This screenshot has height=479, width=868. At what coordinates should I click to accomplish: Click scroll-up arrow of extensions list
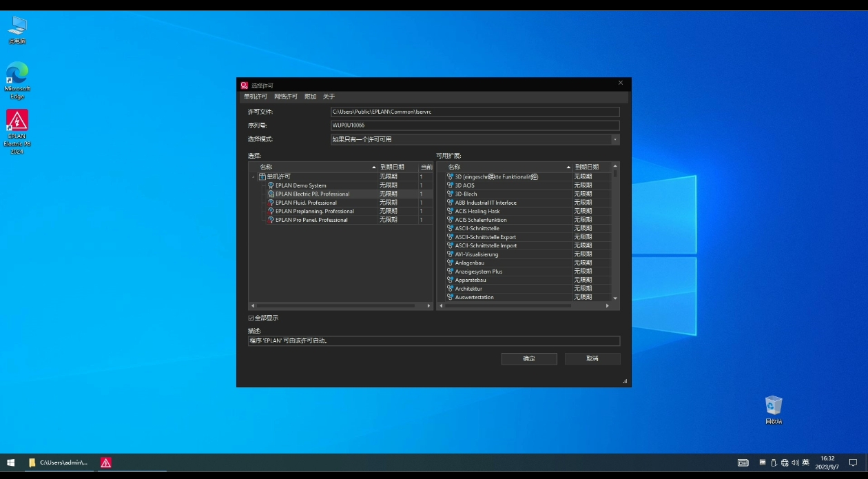[x=615, y=166]
